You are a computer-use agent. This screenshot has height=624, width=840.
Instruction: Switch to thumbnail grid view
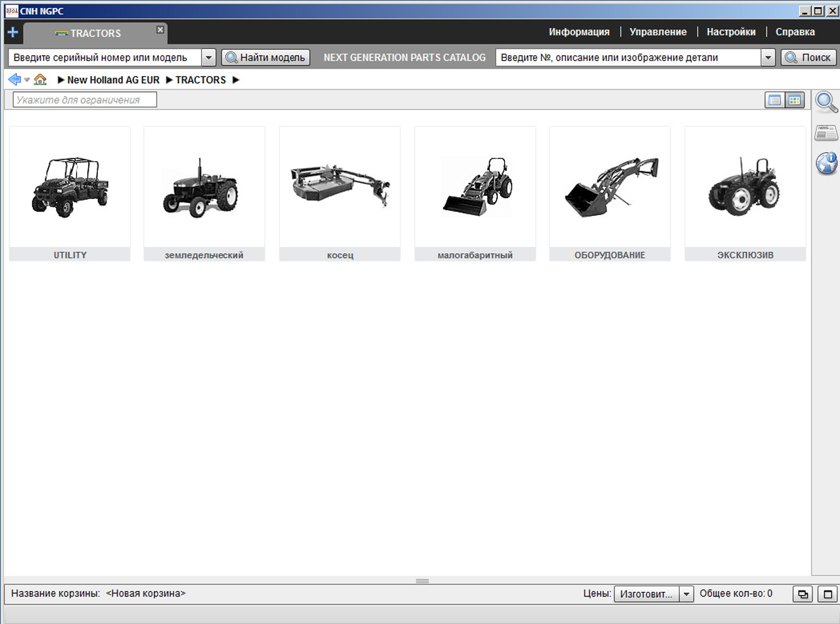coord(795,100)
